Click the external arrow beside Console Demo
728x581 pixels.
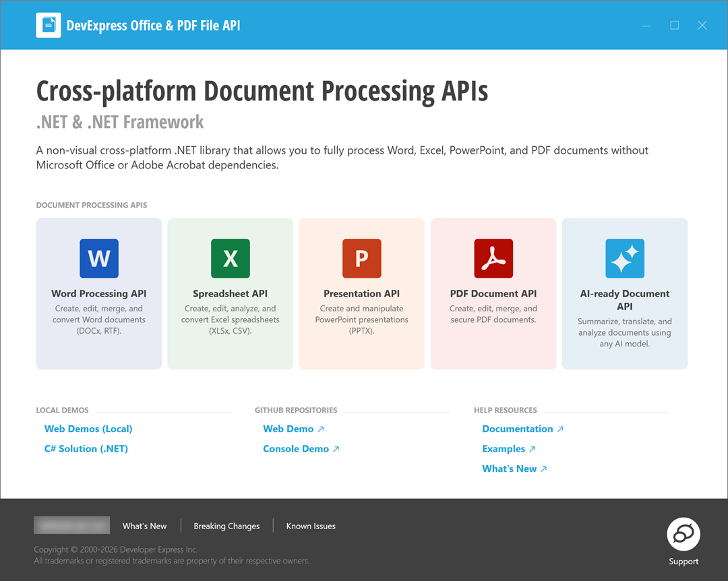tap(336, 449)
